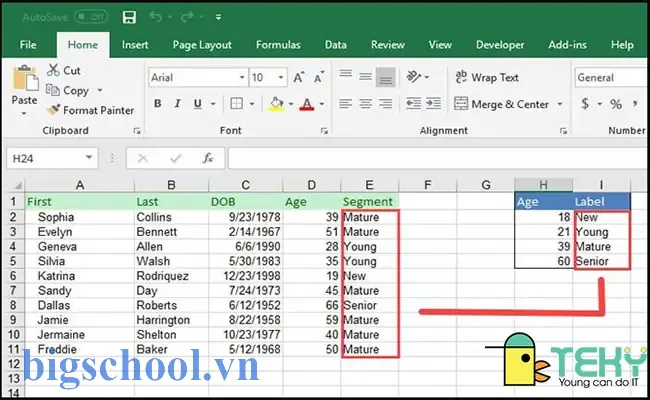The width and height of the screenshot is (650, 400).
Task: Click the Undo arrow icon
Action: [155, 17]
